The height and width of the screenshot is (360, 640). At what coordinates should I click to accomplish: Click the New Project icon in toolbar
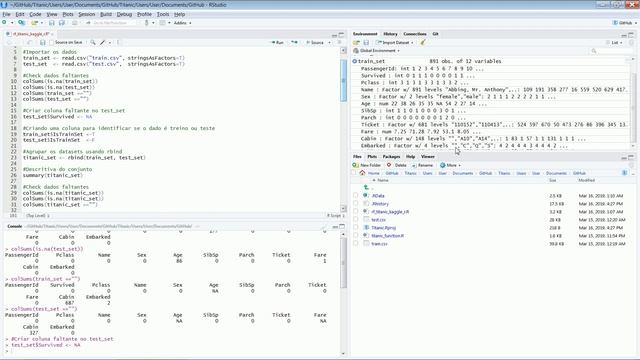[21, 23]
